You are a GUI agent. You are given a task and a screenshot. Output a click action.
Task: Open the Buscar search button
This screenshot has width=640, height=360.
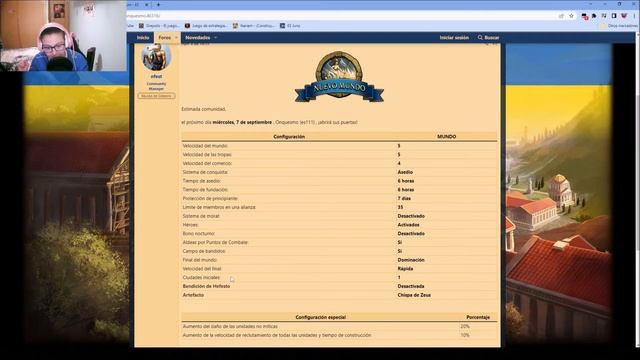click(488, 38)
